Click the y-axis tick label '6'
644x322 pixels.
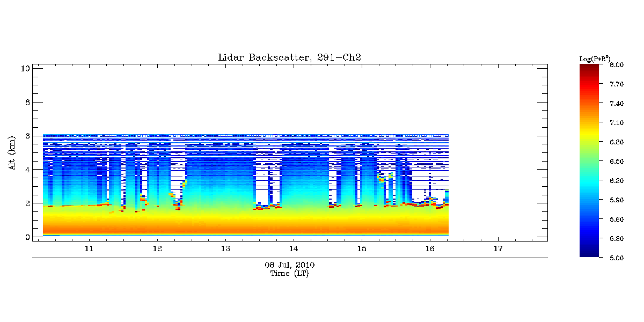coord(27,136)
